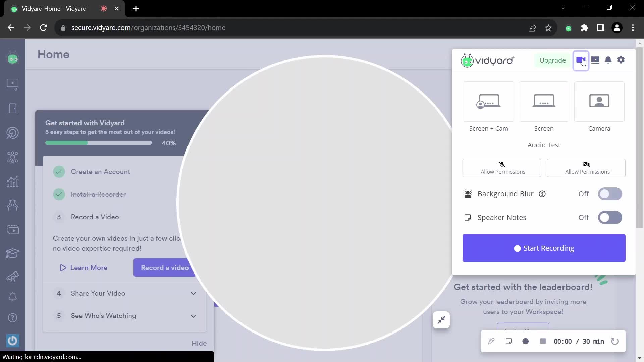This screenshot has width=644, height=362.
Task: Open speaker notes icon in recorder bar
Action: pyautogui.click(x=508, y=341)
